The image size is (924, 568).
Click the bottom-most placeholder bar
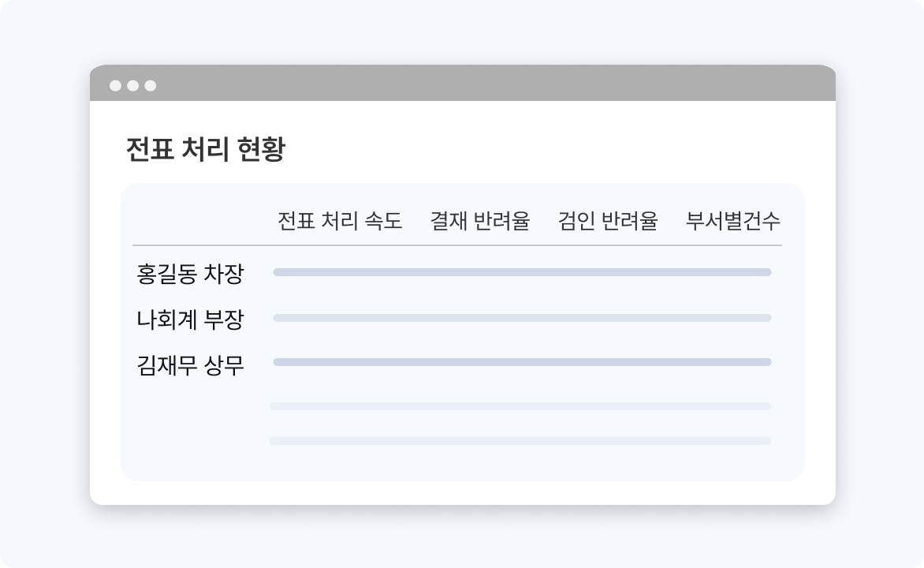click(x=520, y=441)
